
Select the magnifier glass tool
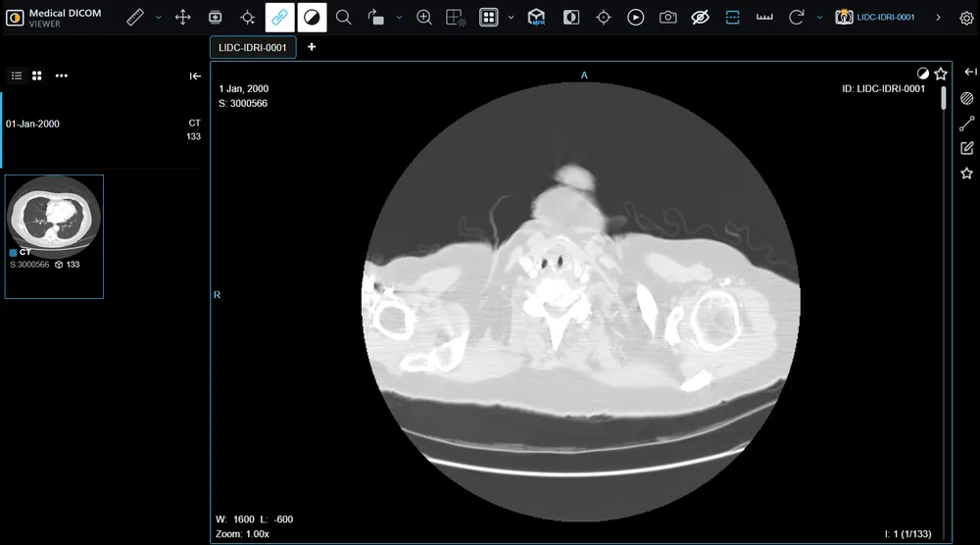(343, 18)
